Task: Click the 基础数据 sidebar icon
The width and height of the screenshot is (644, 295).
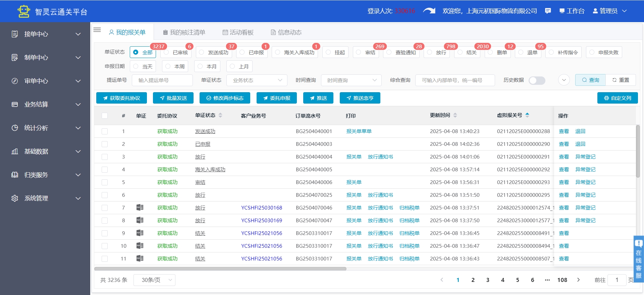Action: point(15,151)
